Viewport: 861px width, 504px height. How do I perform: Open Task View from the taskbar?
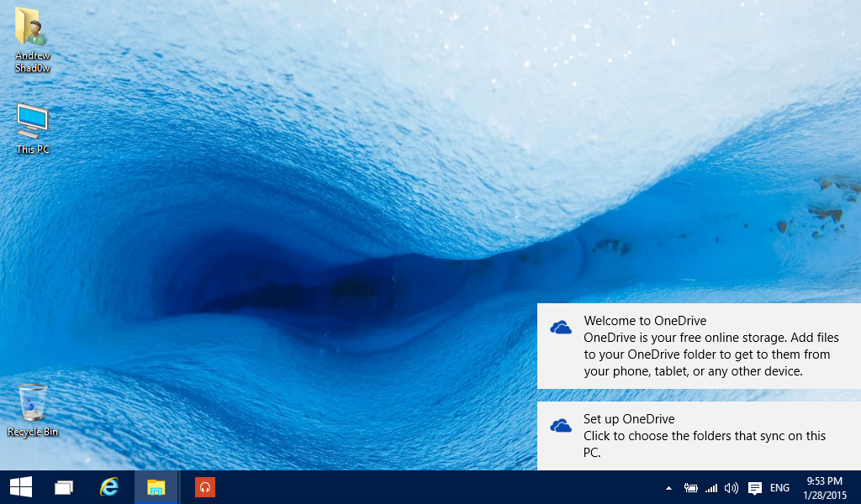(64, 487)
